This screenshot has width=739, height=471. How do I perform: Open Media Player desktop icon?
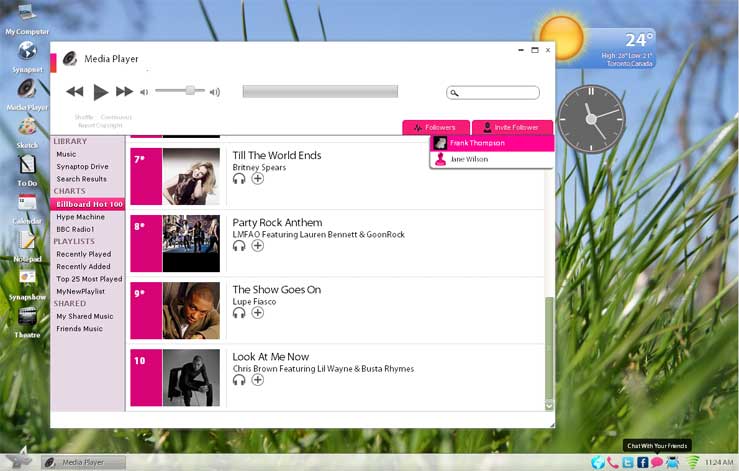[27, 88]
